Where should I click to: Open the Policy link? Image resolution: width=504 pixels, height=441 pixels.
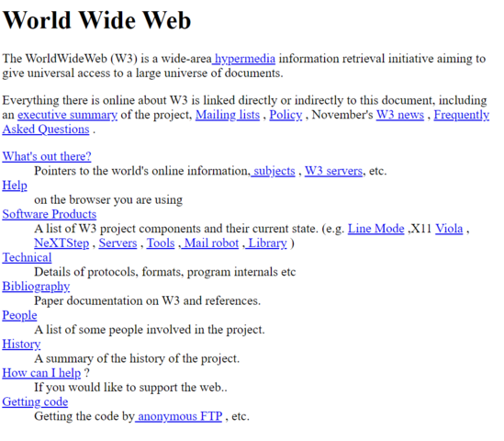tap(286, 115)
